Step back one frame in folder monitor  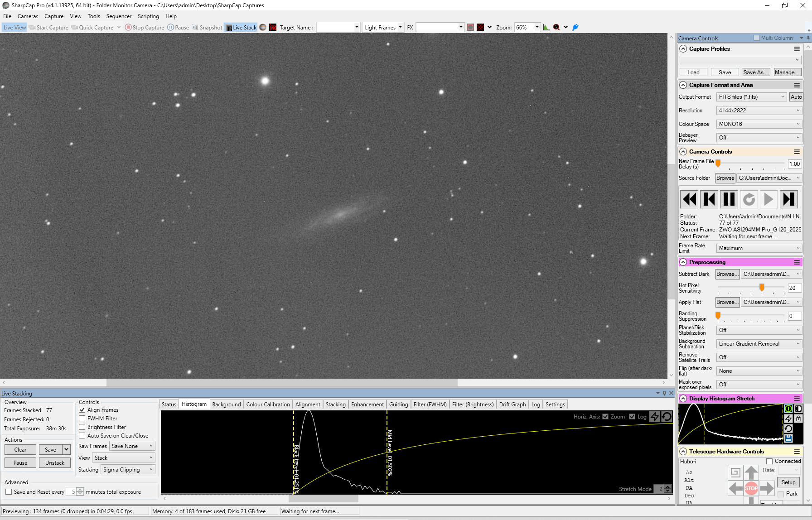tap(709, 199)
